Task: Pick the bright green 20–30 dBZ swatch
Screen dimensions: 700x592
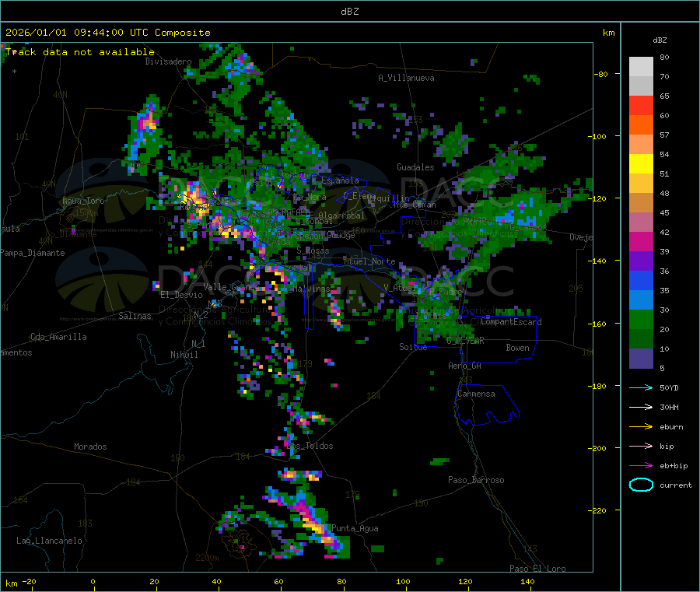Action: pyautogui.click(x=641, y=319)
